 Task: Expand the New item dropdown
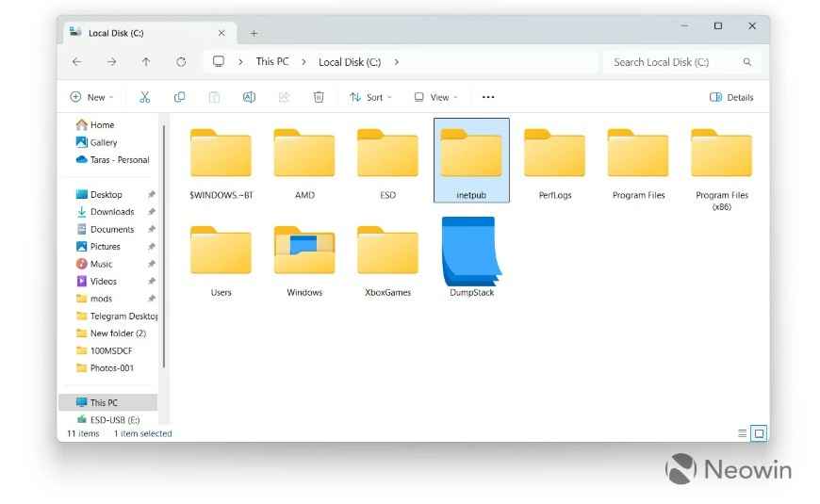click(x=91, y=97)
